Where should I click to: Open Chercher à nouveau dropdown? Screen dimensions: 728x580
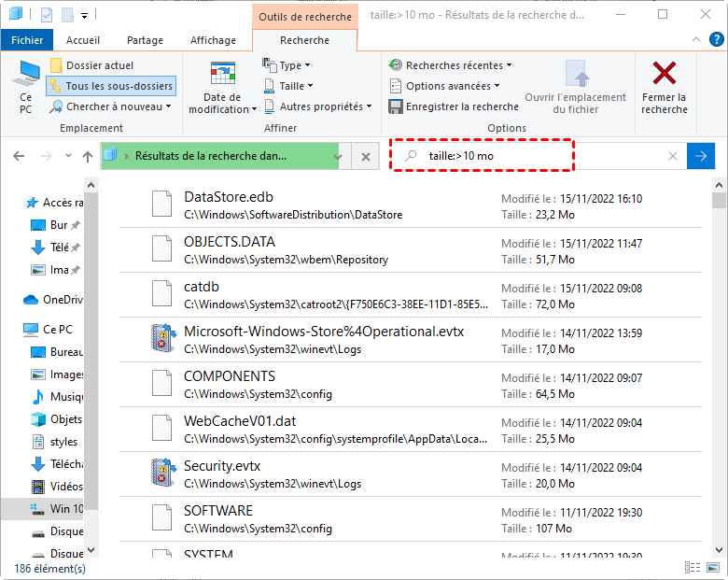[x=111, y=106]
